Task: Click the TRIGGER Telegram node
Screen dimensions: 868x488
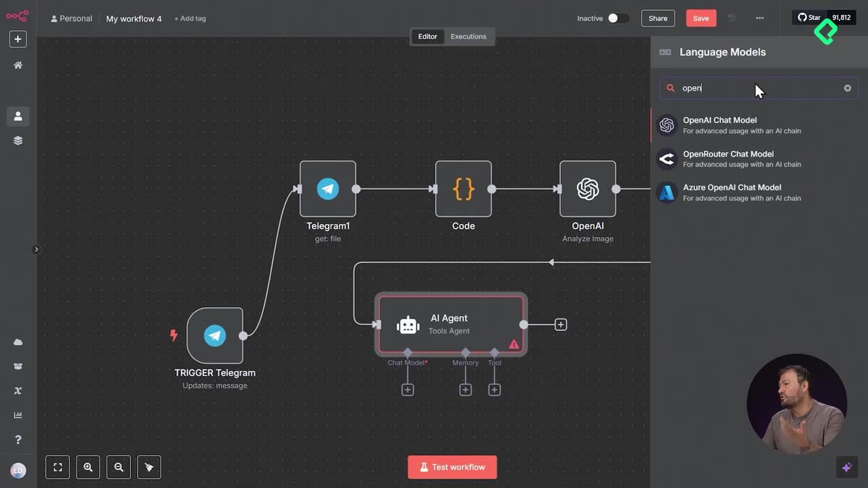Action: (x=215, y=335)
